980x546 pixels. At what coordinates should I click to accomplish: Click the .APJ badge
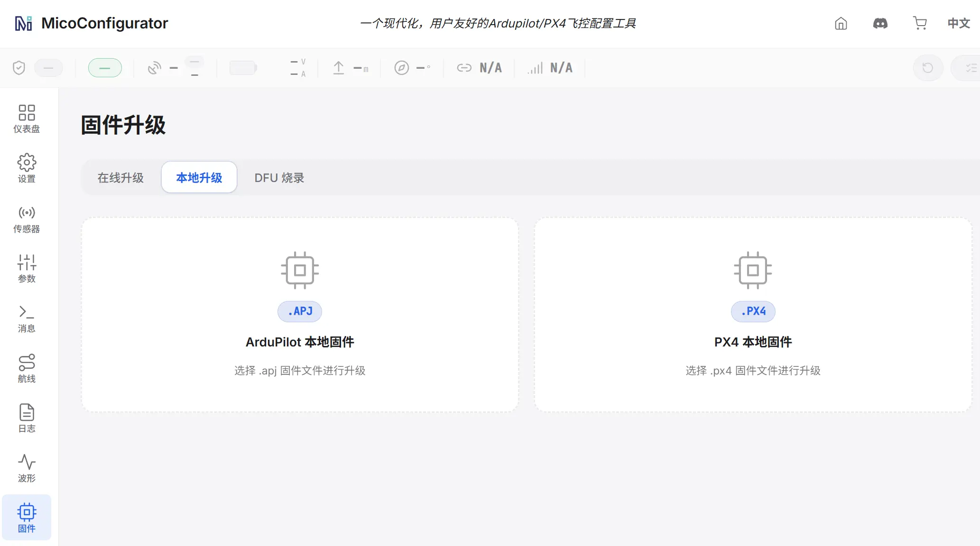(300, 311)
